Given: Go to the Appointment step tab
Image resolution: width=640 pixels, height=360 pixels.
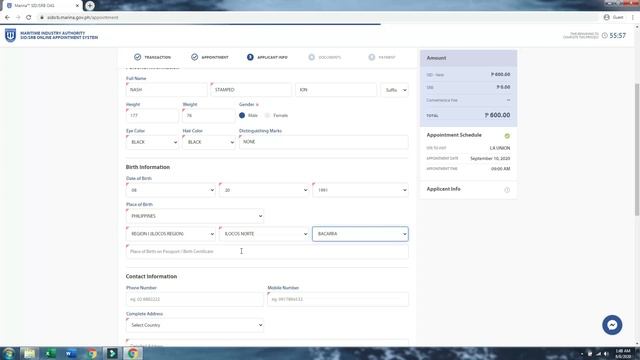Looking at the screenshot, I should (210, 57).
